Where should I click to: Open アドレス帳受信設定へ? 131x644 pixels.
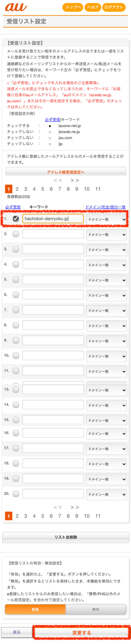[x=66, y=172]
